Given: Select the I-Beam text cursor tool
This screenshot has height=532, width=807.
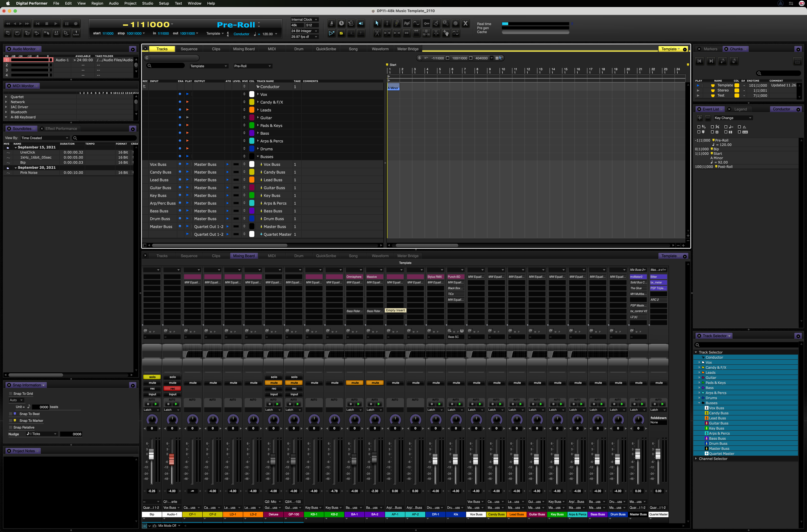Looking at the screenshot, I should [x=387, y=23].
